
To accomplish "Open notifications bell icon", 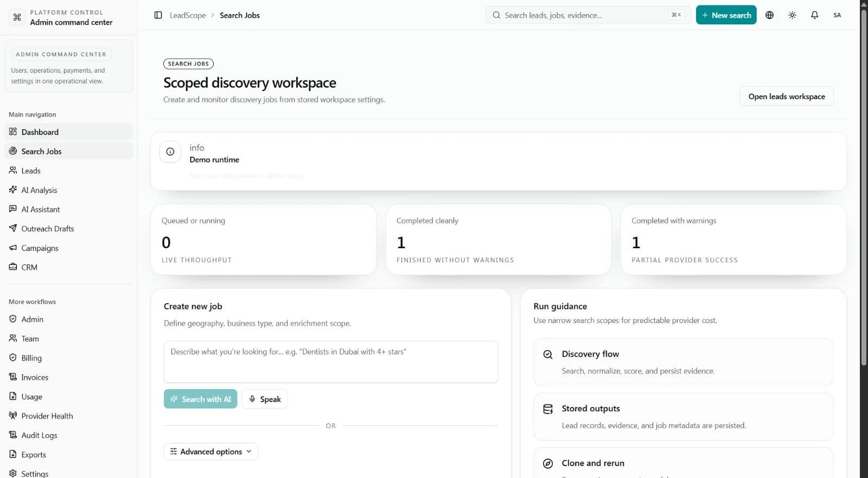I will 814,15.
